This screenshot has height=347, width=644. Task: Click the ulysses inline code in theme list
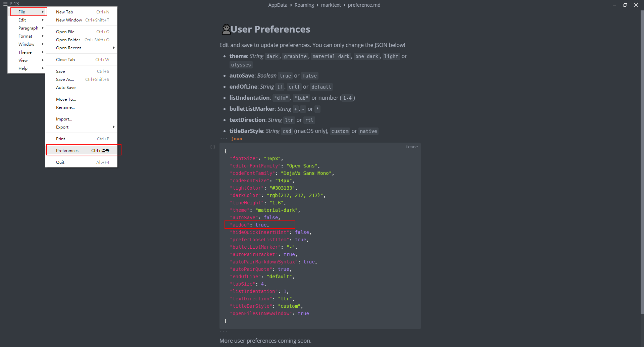[x=241, y=65]
